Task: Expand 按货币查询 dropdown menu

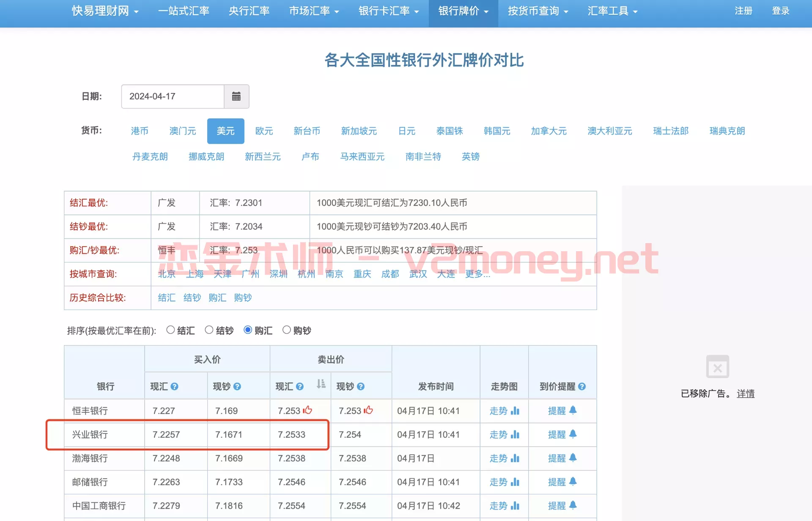Action: tap(538, 11)
